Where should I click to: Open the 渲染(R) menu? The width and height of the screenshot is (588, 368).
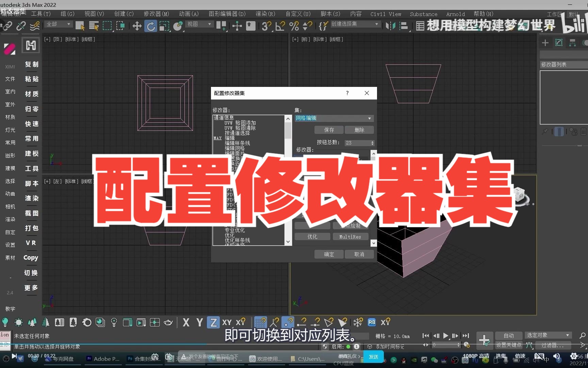tap(265, 14)
